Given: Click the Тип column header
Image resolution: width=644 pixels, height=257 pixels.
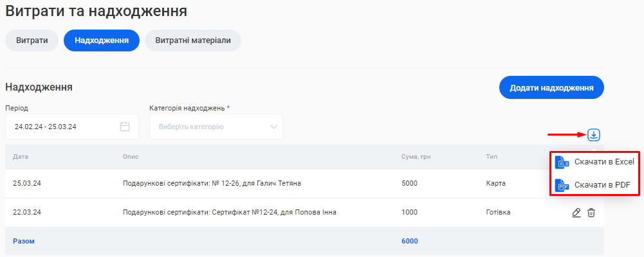Looking at the screenshot, I should [x=493, y=157].
